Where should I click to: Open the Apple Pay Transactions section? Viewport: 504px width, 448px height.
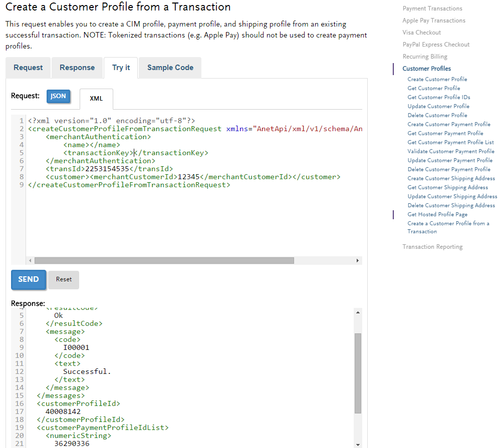coord(434,21)
